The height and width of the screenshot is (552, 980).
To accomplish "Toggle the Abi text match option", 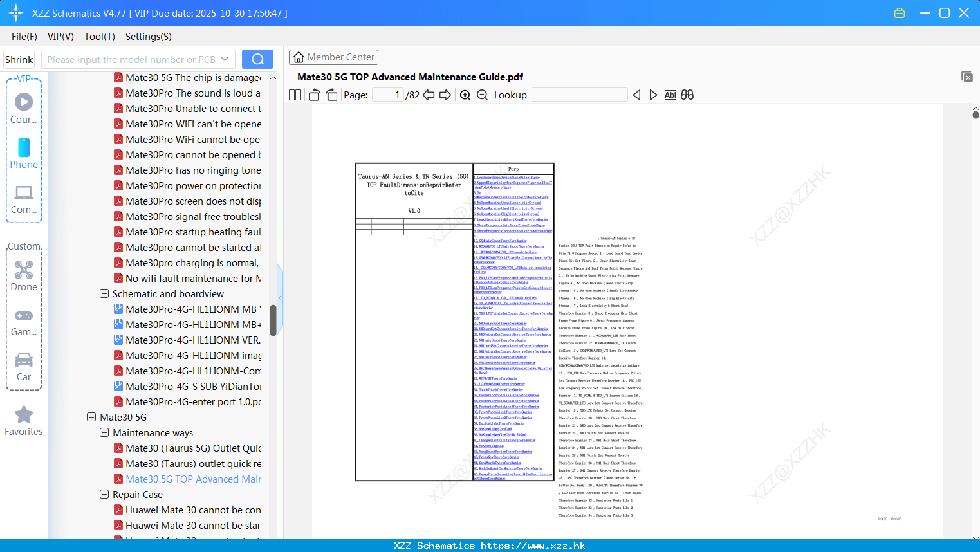I will [670, 95].
